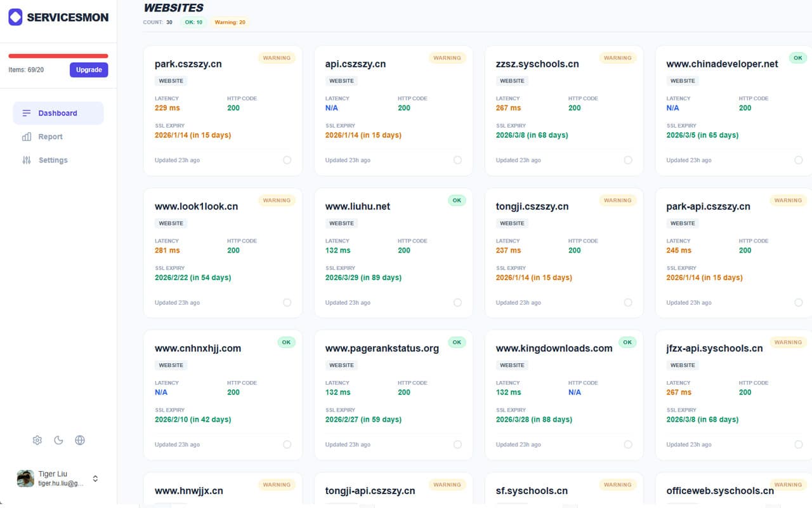
Task: Click Tiger Liu's avatar picture
Action: (x=25, y=479)
